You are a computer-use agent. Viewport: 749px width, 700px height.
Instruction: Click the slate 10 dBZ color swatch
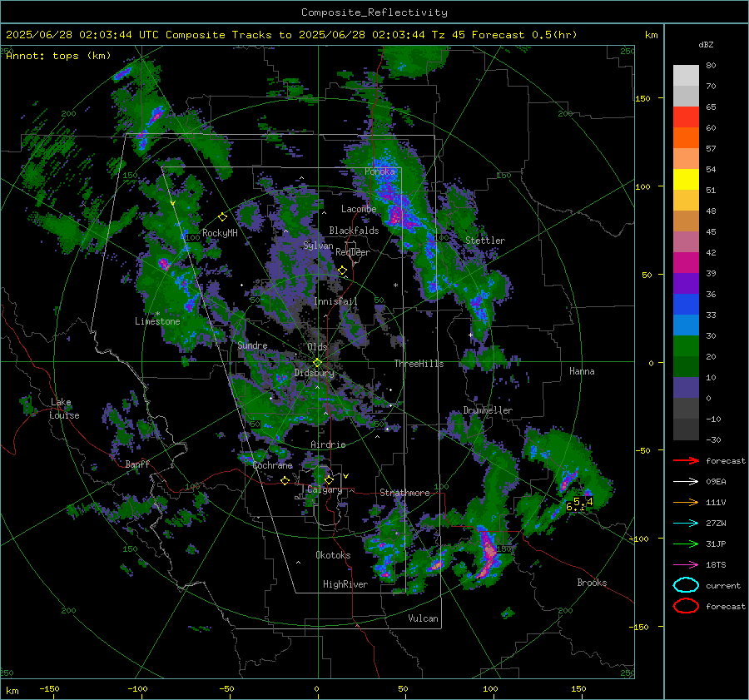(686, 387)
